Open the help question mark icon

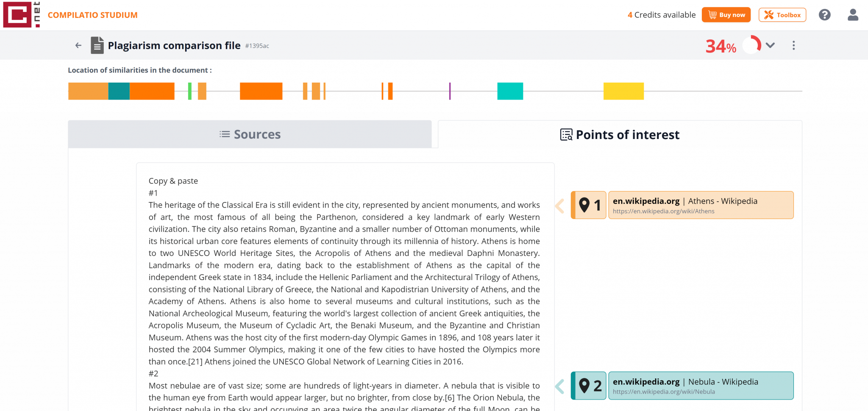pos(824,15)
